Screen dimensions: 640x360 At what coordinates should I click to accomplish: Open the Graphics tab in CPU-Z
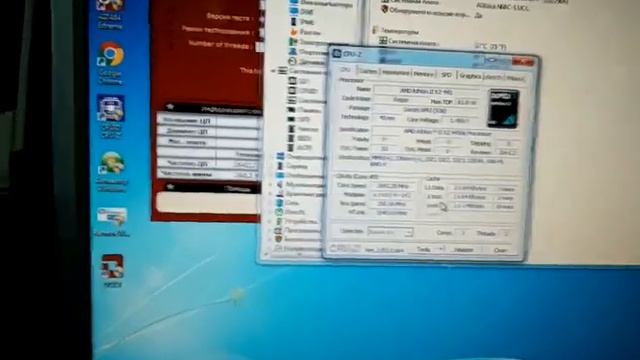click(470, 76)
